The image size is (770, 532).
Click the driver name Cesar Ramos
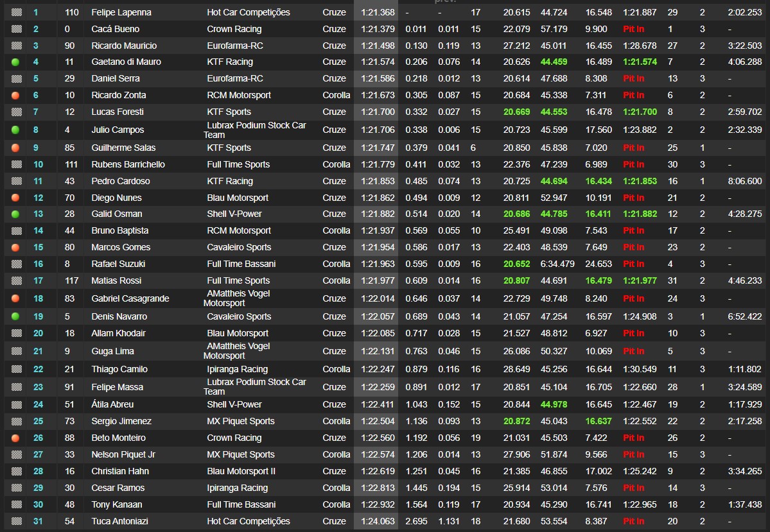click(118, 488)
